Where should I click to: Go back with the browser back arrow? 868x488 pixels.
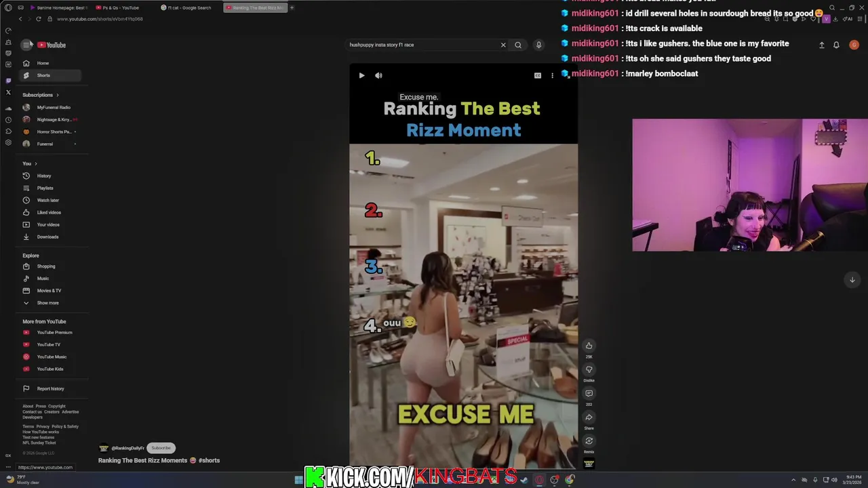[20, 19]
